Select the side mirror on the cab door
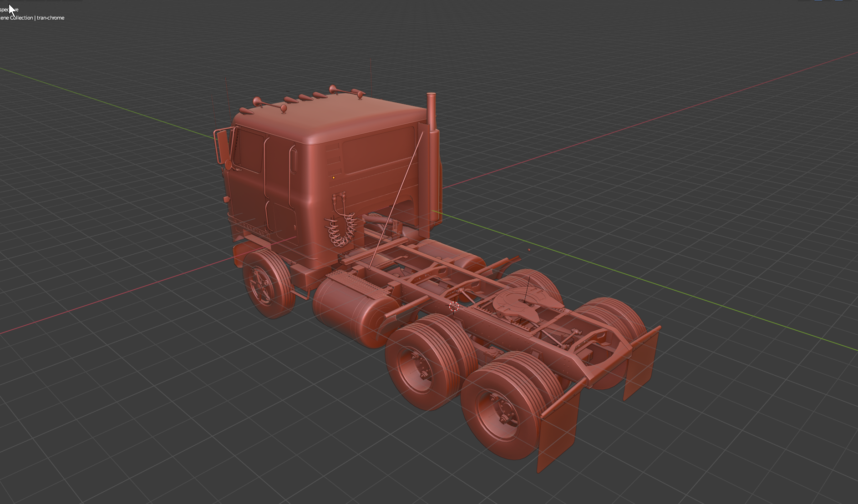This screenshot has width=858, height=504. point(223,146)
